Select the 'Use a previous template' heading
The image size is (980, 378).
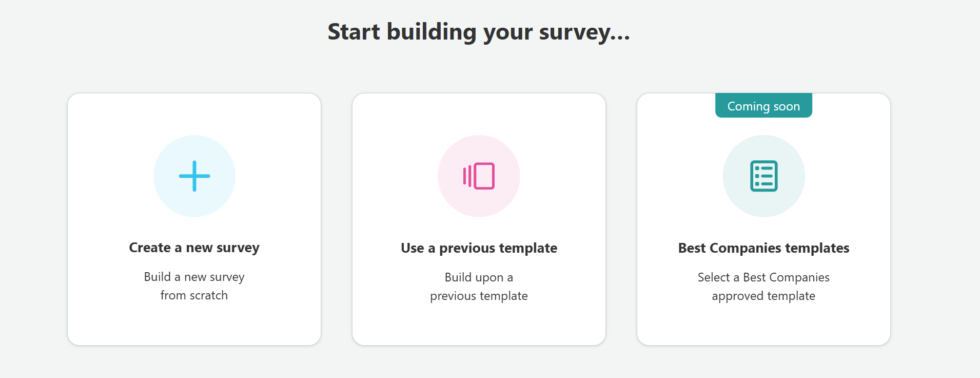tap(479, 248)
